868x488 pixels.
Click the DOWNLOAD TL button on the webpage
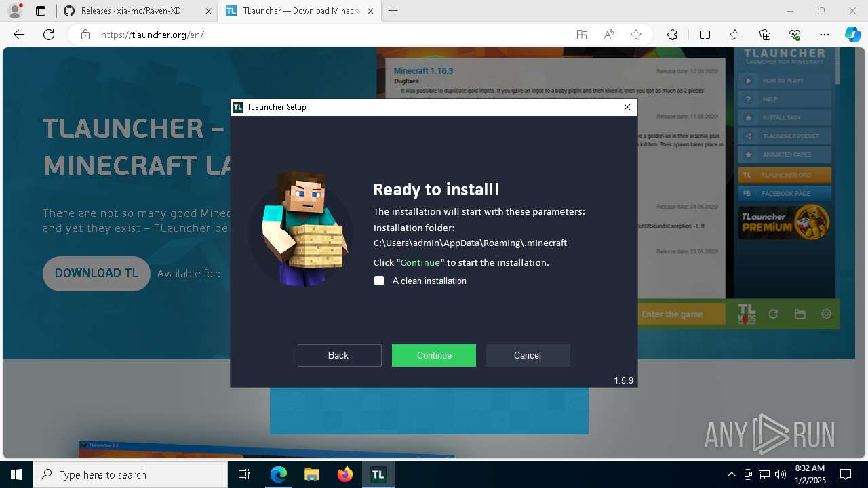96,273
